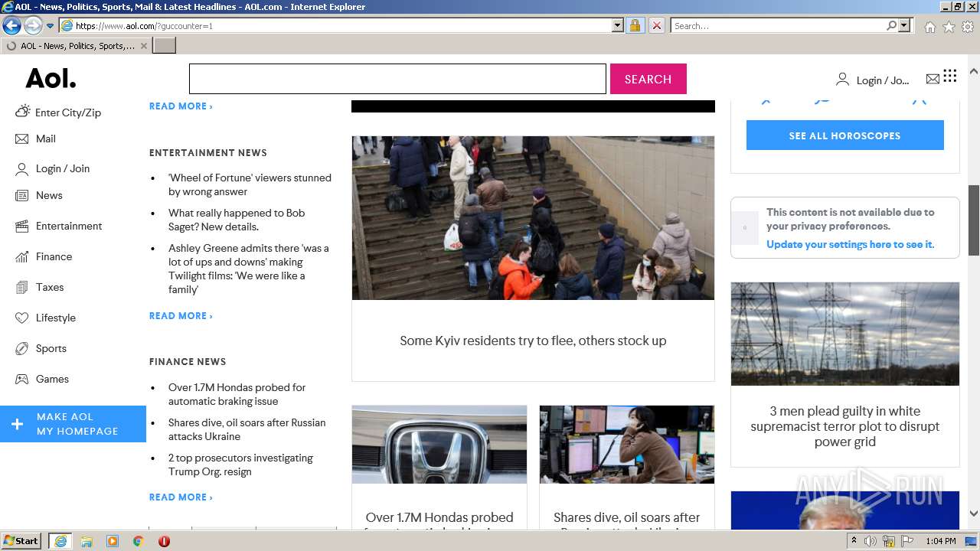Image resolution: width=980 pixels, height=551 pixels.
Task: Click the browser Forward arrow
Action: point(33,25)
